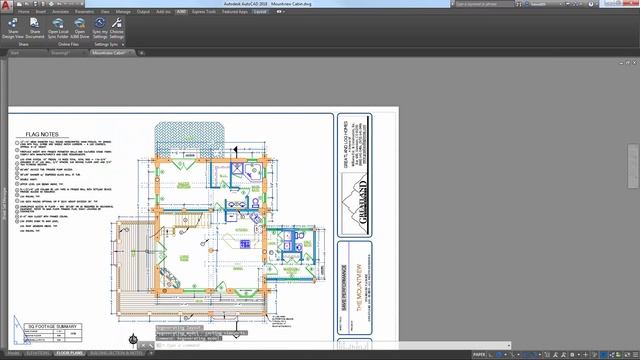Open the Annotate ribbon tab
Screen dimensions: 640x360
tap(60, 12)
